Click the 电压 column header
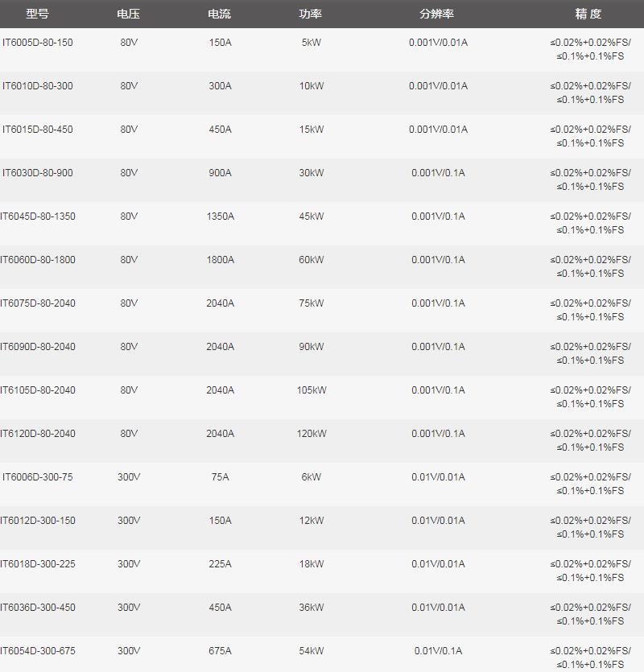Viewport: 644px width, 672px height. 129,14
